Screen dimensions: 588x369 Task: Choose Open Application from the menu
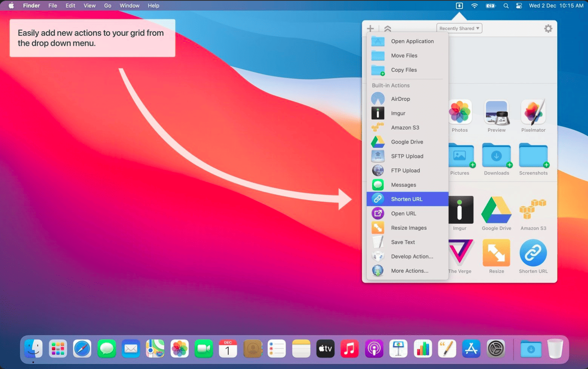tap(407, 41)
